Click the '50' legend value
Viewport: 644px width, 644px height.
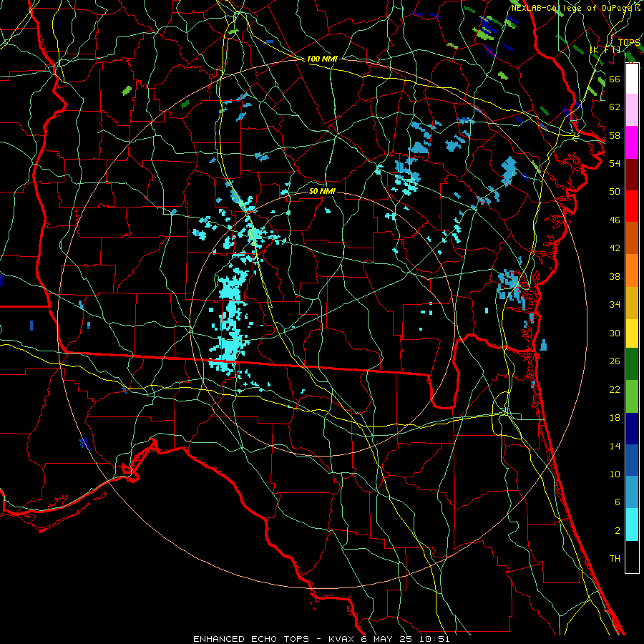(615, 192)
